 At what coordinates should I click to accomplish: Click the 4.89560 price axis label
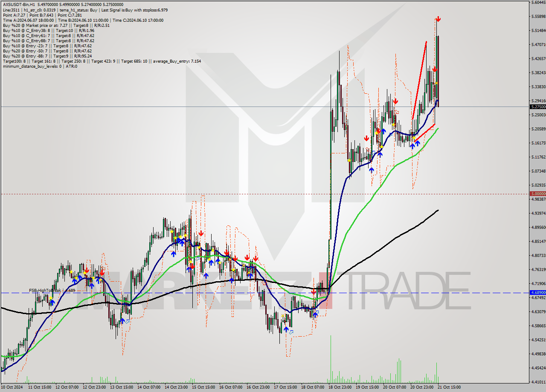click(x=538, y=227)
